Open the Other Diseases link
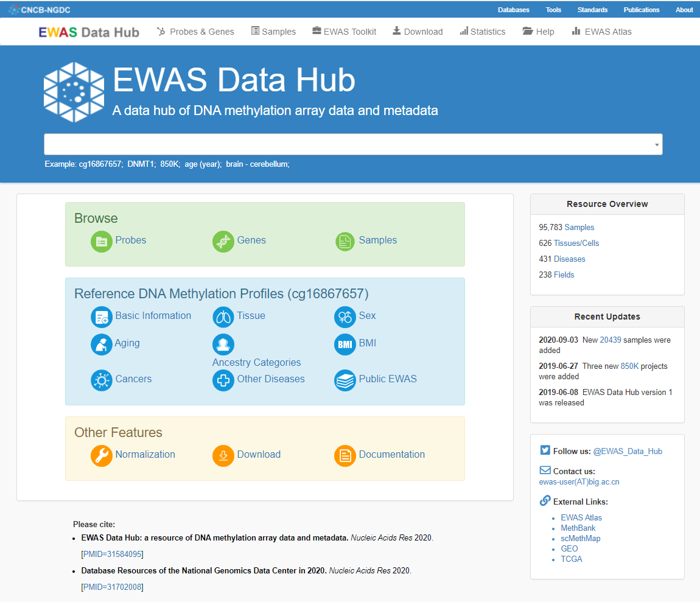Screen dimensions: 700x602 271,379
